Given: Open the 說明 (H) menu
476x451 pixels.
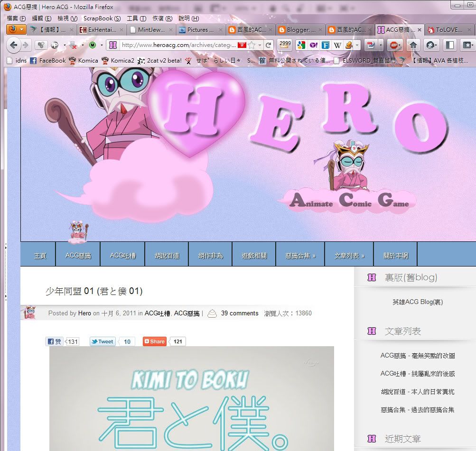Looking at the screenshot, I should coord(189,18).
